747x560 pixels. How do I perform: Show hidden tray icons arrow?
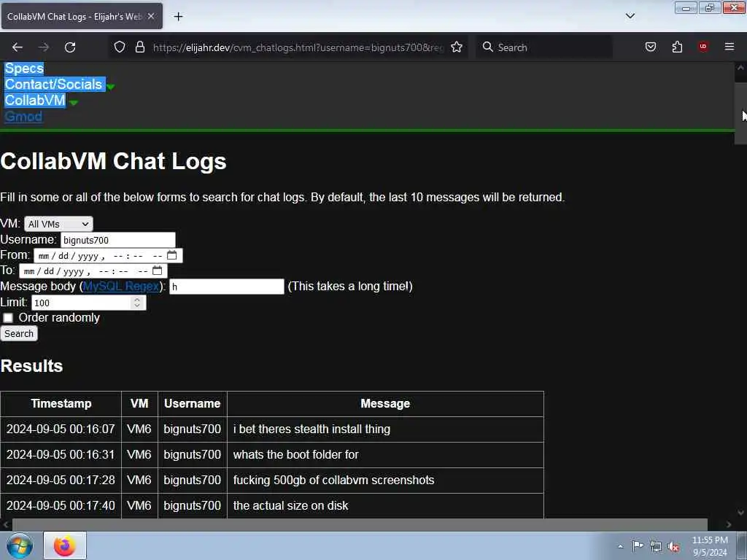(x=620, y=547)
